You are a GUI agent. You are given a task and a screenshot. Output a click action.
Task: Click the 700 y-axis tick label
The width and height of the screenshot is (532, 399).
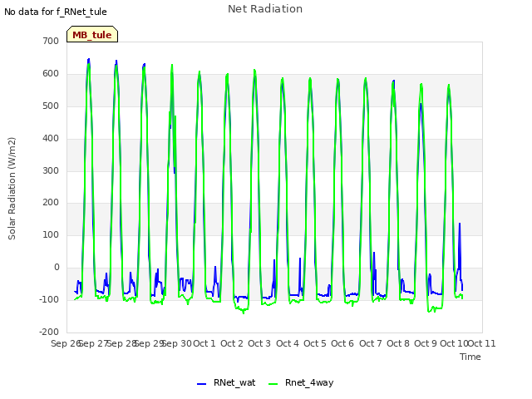pos(51,41)
